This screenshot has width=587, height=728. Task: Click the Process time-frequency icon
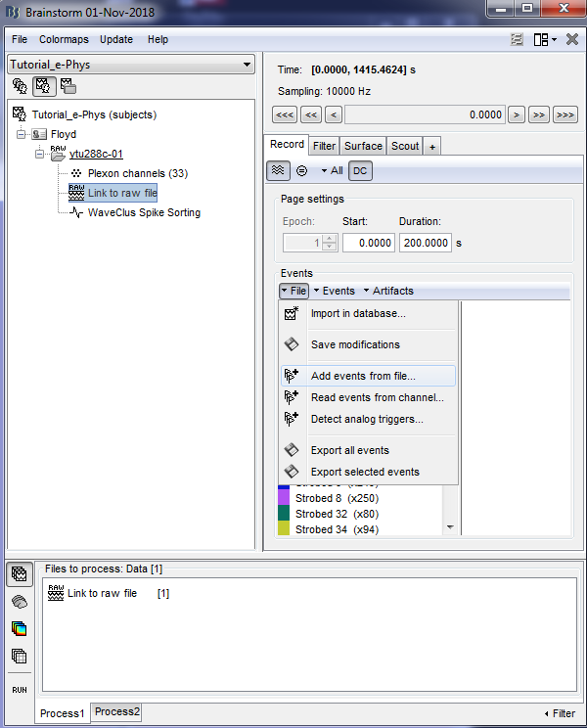20,628
